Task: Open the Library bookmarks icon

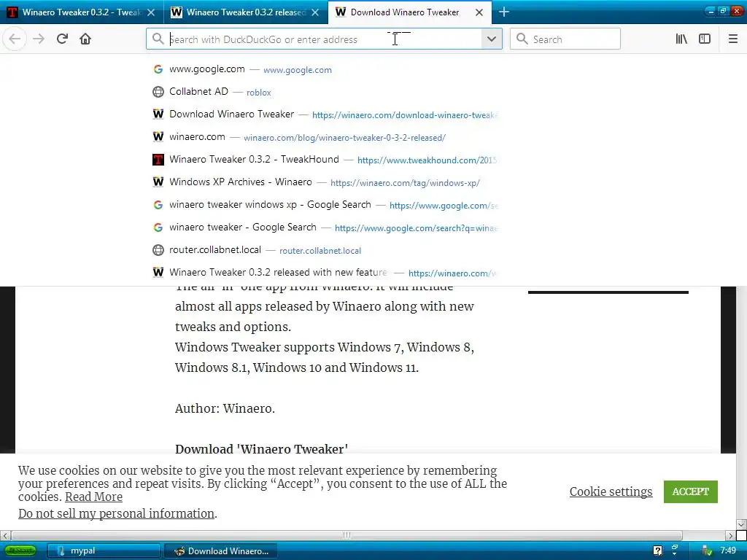Action: (681, 39)
